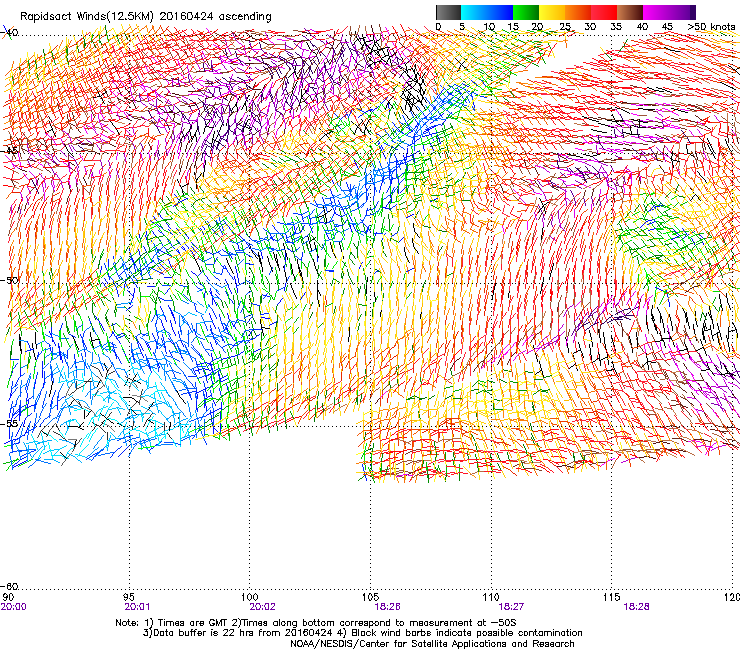Click the orange 25–30 knot legend swatch
Screen dimensions: 740x650
pos(578,12)
